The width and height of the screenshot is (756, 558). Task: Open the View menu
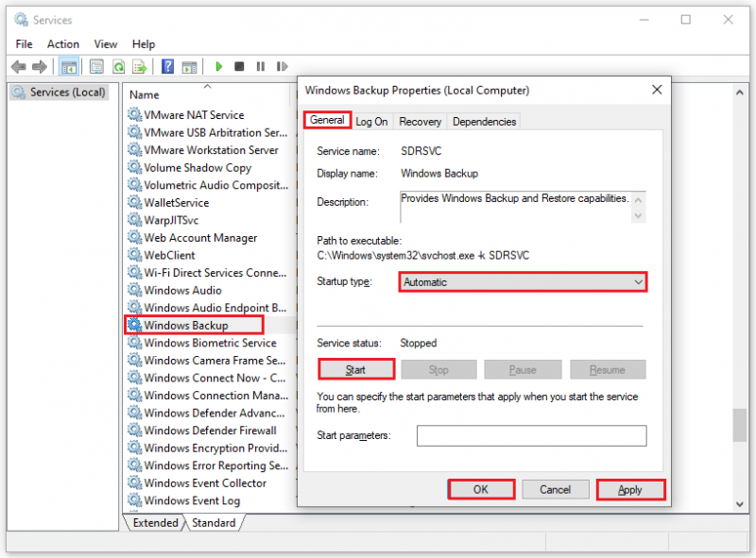pyautogui.click(x=106, y=44)
